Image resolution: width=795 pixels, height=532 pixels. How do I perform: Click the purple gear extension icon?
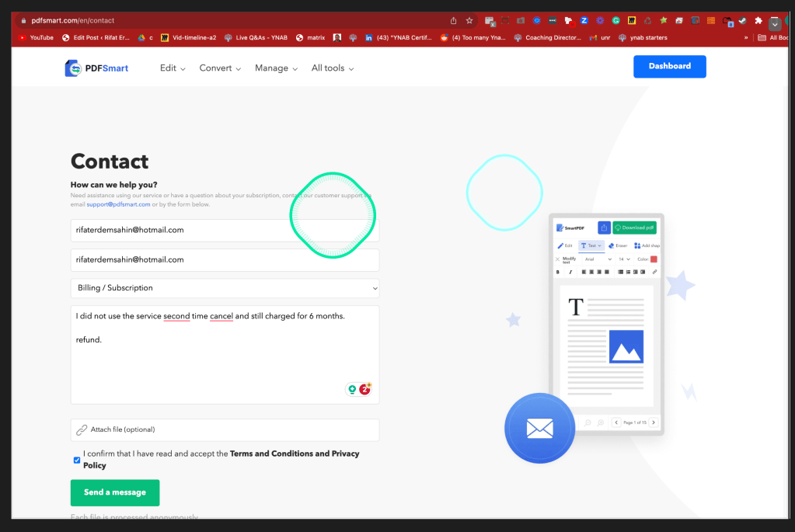(600, 21)
